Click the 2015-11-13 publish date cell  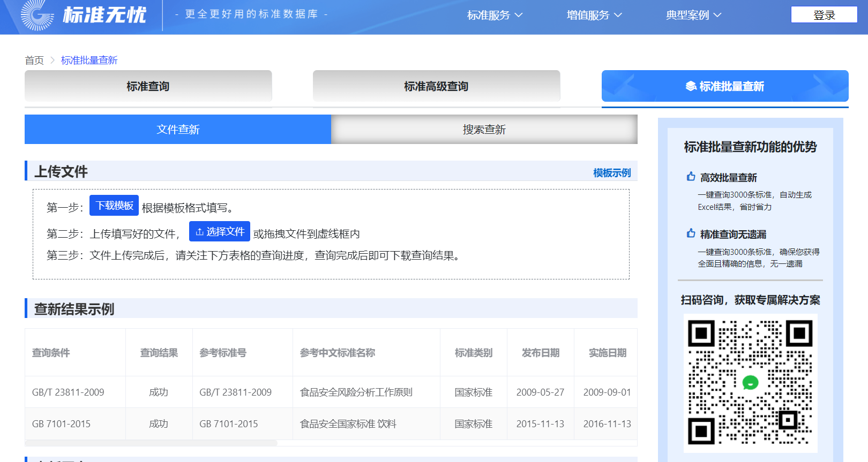[540, 424]
